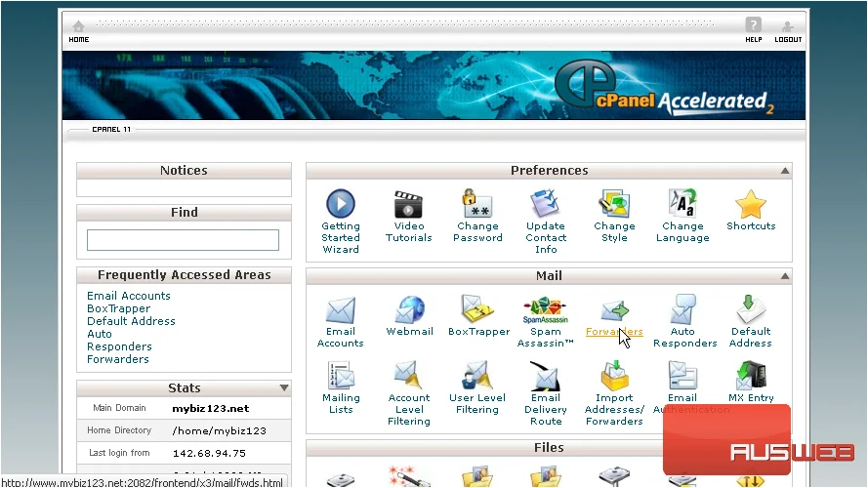Click the Logout icon
The width and height of the screenshot is (868, 488).
pyautogui.click(x=788, y=26)
